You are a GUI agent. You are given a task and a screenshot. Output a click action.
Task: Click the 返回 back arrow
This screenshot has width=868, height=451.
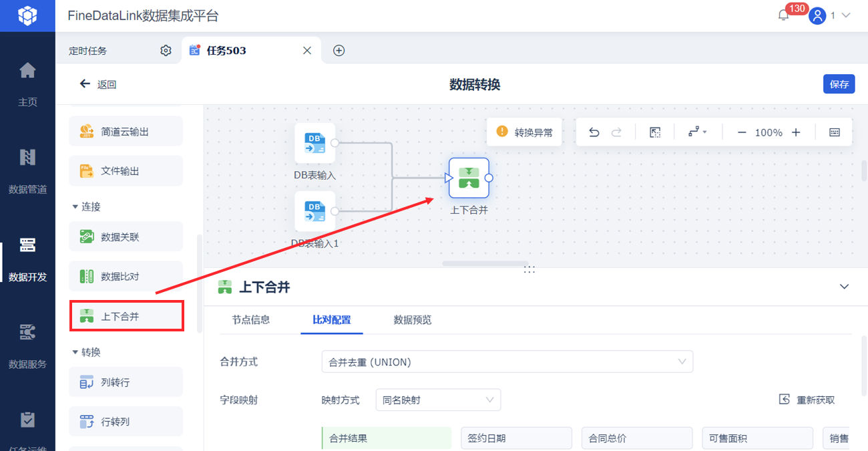tap(85, 84)
